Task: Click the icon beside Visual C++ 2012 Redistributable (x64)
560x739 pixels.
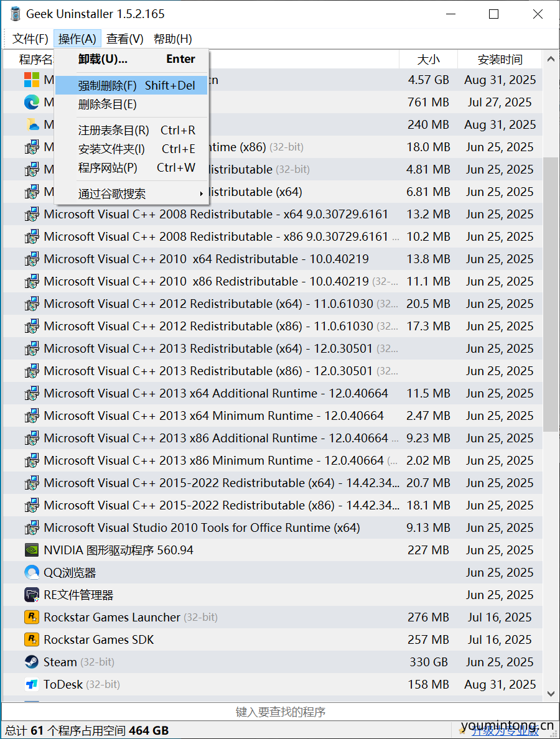Action: click(x=32, y=304)
